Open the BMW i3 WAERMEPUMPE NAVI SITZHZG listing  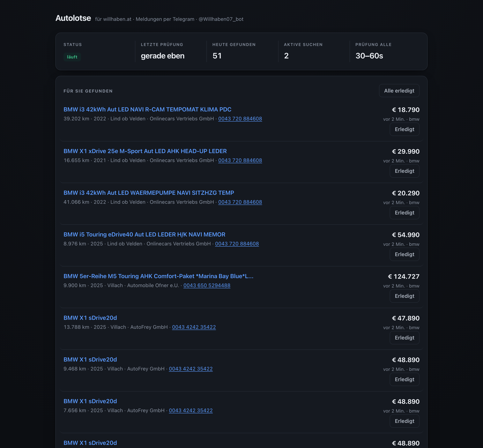tap(149, 193)
